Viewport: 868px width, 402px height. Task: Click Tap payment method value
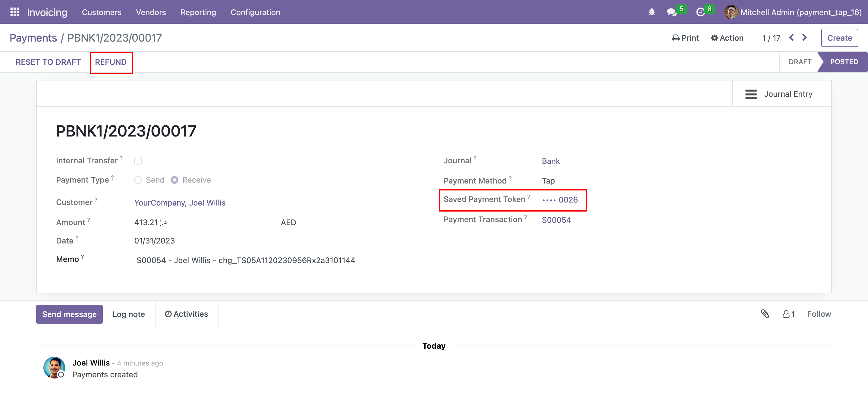coord(548,181)
